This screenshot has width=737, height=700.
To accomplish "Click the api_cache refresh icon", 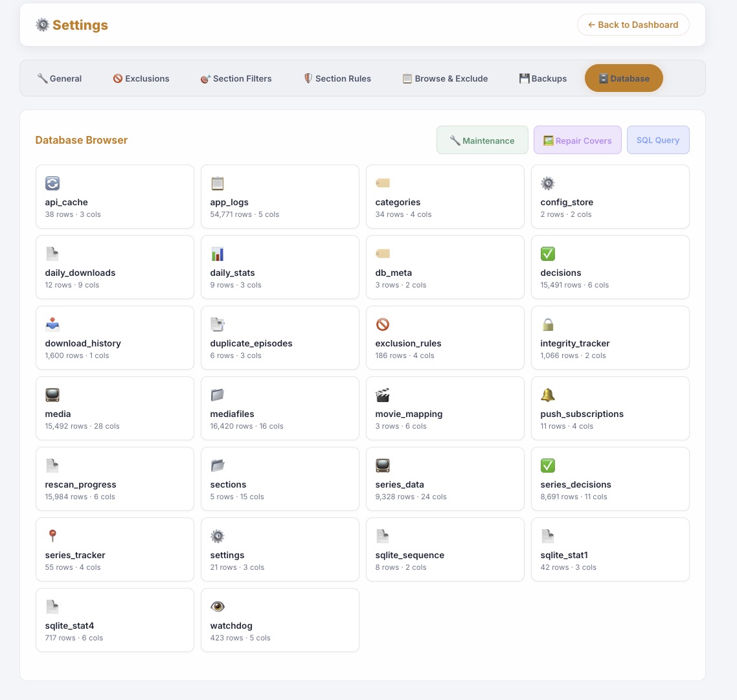I will tap(52, 183).
